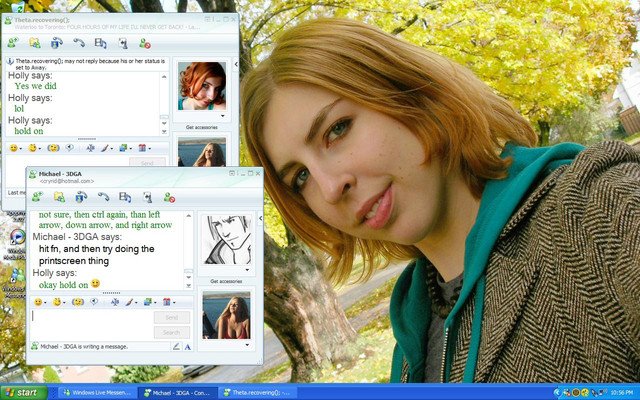The width and height of the screenshot is (640, 400).
Task: Click Send button in Michael - 3DGA window
Action: click(172, 317)
